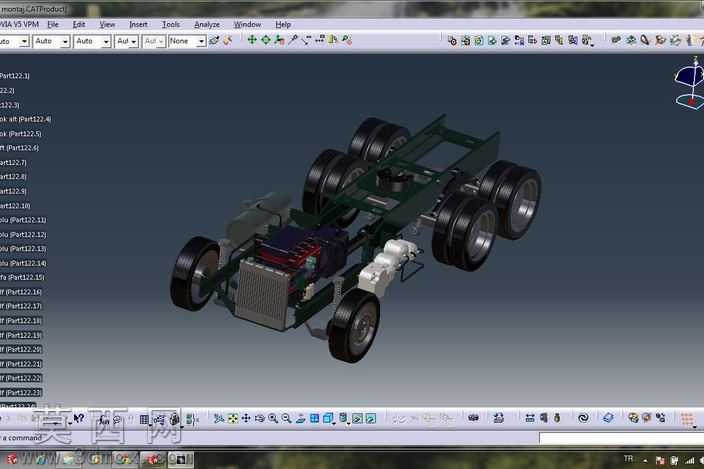Click the TR language indicator in taskbar
This screenshot has width=704, height=469.
[628, 459]
